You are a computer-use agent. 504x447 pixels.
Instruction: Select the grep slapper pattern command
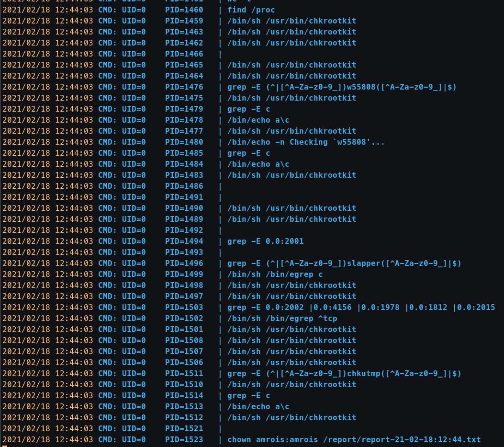tap(344, 263)
